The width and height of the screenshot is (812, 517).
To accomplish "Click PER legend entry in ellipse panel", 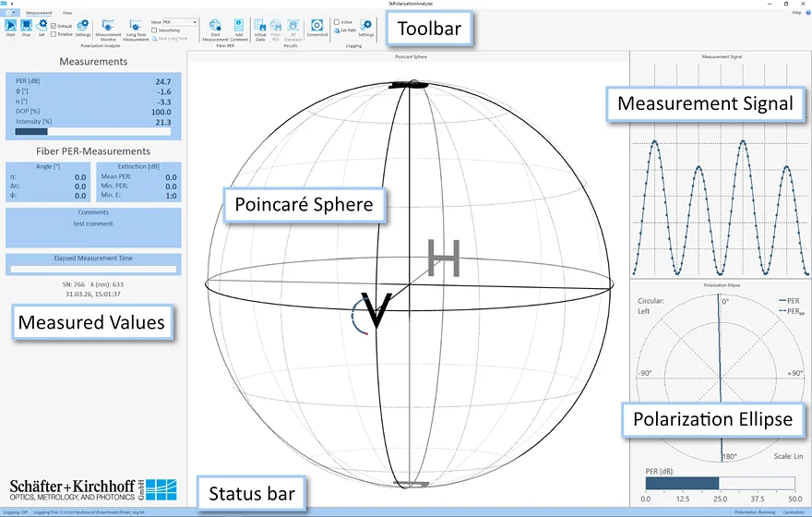I will tap(789, 300).
